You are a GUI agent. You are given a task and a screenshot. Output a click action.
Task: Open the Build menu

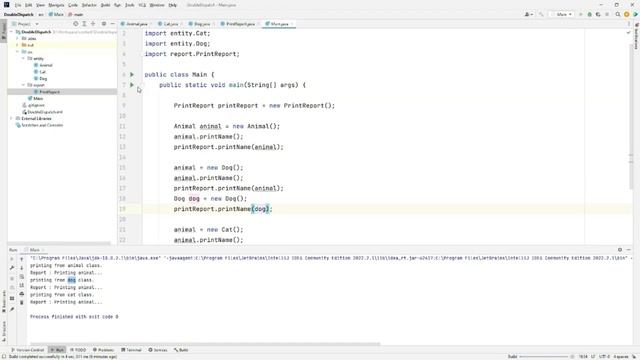(105, 5)
